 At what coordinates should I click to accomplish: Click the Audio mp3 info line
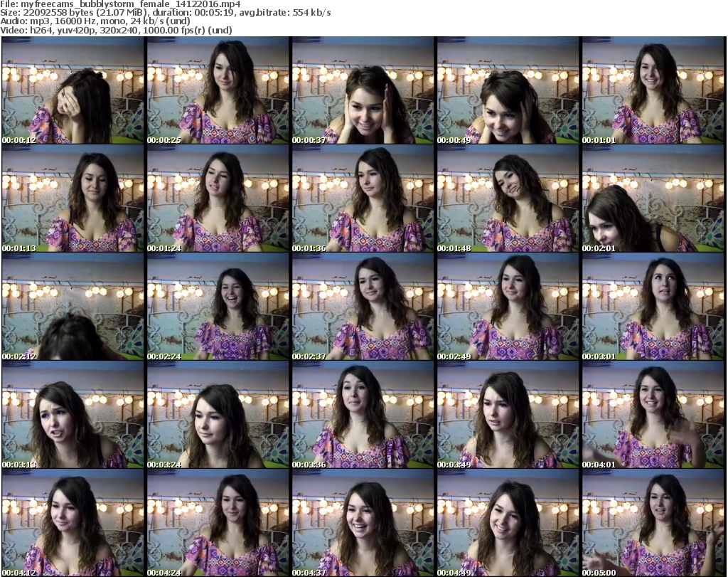95,21
